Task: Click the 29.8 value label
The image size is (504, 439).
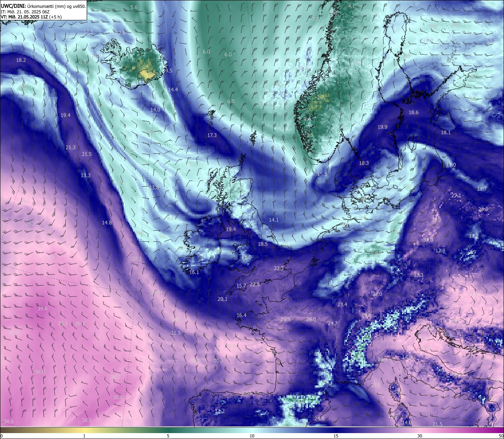Action: [x=366, y=316]
